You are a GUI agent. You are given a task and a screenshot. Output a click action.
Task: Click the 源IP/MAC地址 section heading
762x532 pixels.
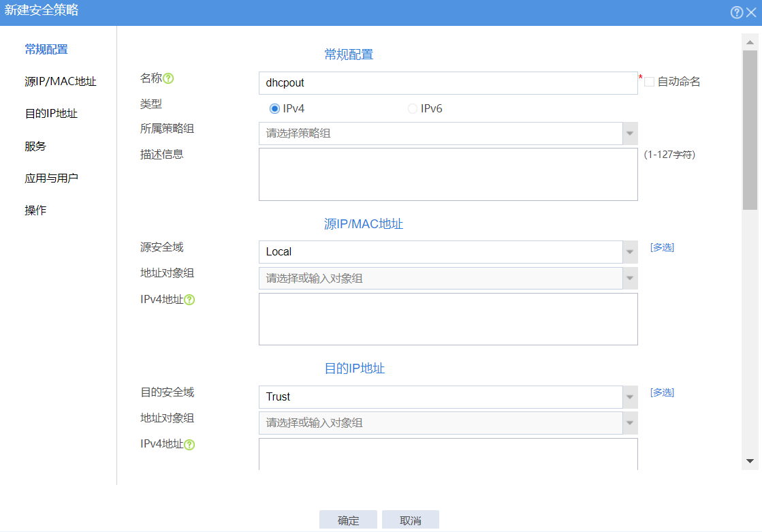pos(364,223)
